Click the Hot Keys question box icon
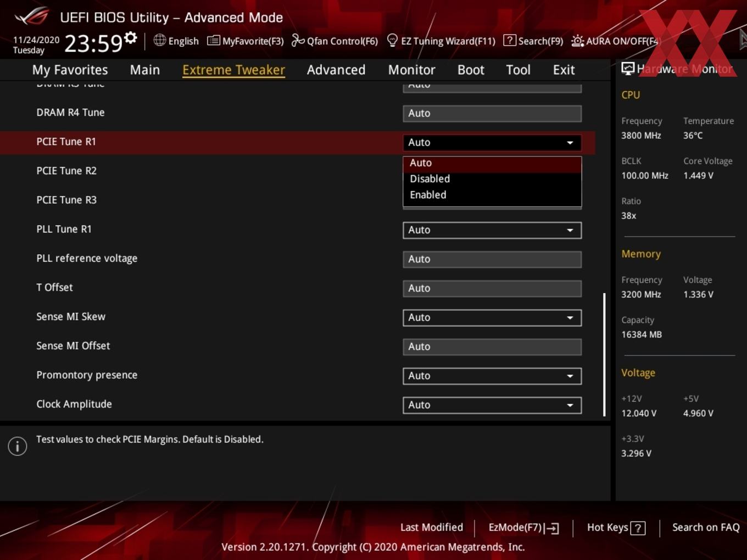 (x=638, y=528)
